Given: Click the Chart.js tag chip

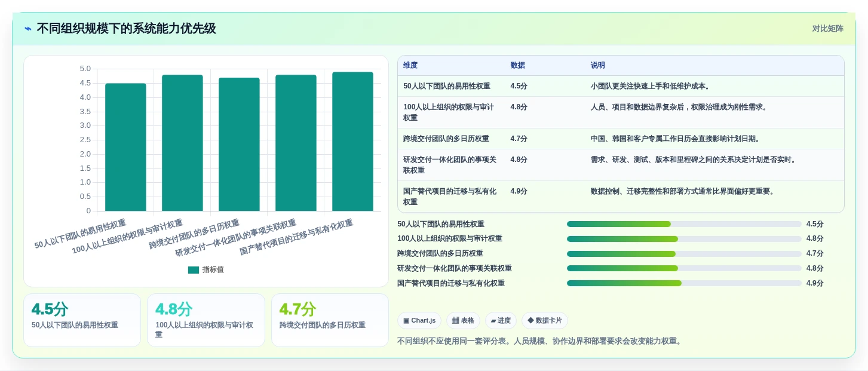Looking at the screenshot, I should coord(419,321).
